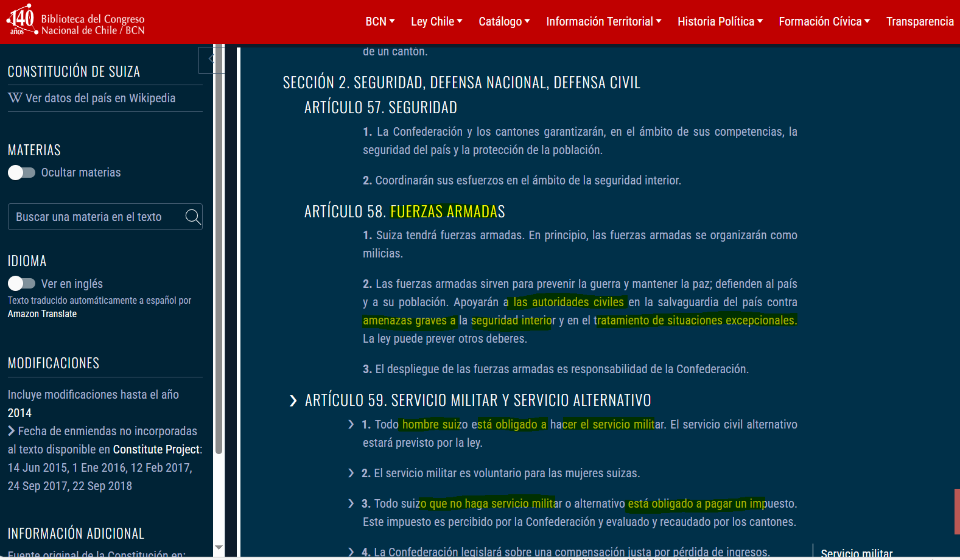Open the Formación Cívica dropdown
The height and width of the screenshot is (560, 960).
[x=825, y=21]
